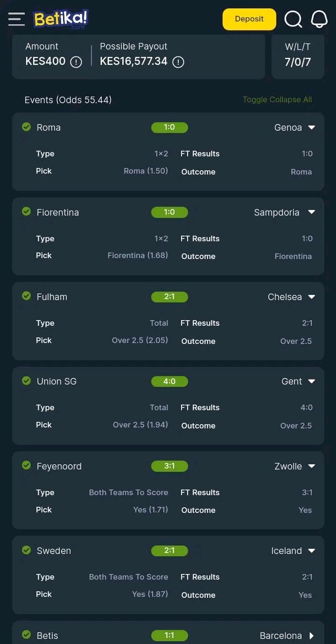Viewport: 336px width, 644px height.
Task: Collapse the Roma vs Genoa match details
Action: click(311, 127)
